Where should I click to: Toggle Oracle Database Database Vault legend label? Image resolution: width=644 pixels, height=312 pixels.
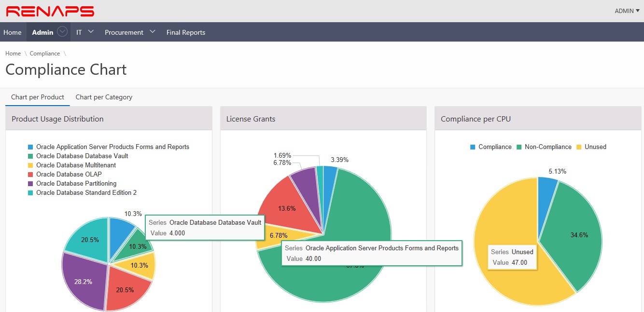[x=82, y=156]
